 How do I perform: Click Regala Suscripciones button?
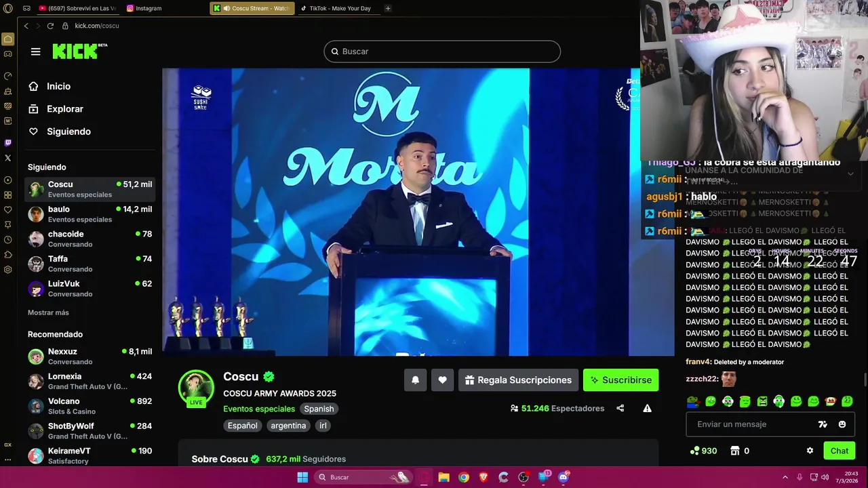click(518, 380)
